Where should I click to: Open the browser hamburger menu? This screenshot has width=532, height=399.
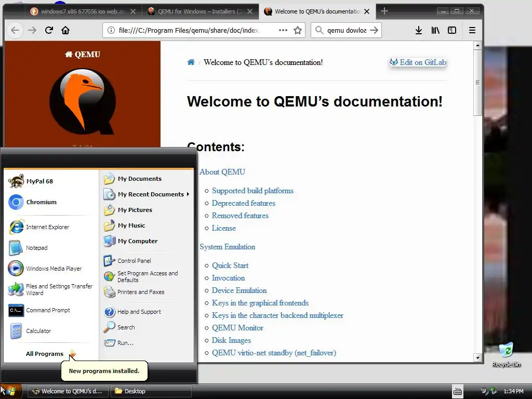472,30
